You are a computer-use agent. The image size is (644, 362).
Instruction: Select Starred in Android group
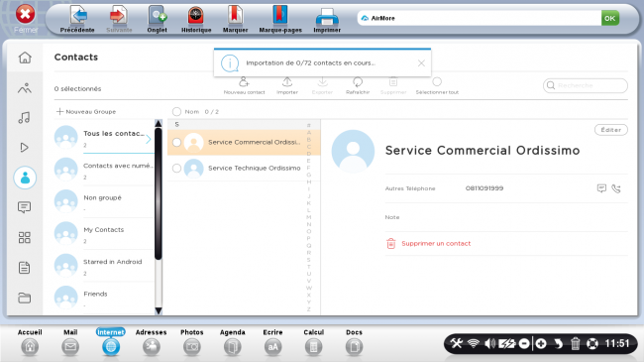click(x=104, y=267)
